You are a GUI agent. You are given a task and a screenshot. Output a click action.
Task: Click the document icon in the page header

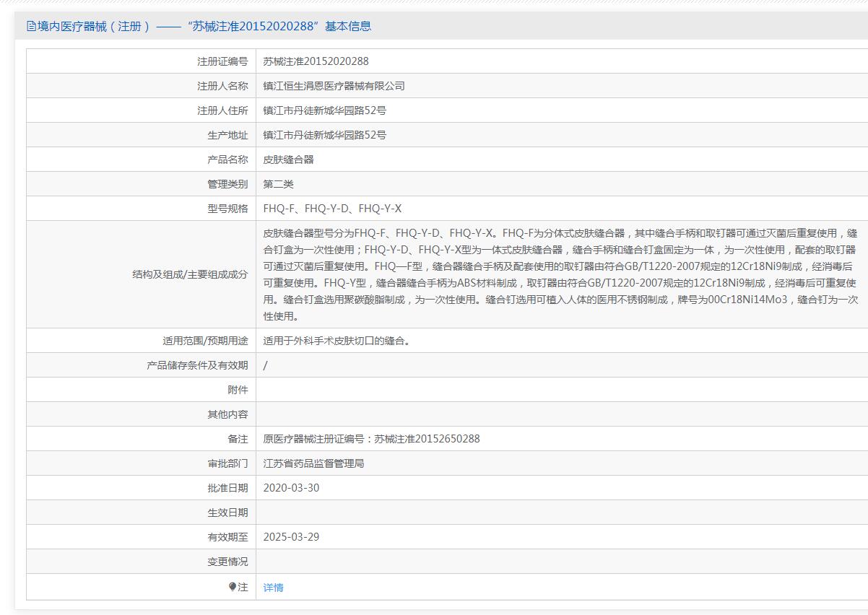pos(31,27)
